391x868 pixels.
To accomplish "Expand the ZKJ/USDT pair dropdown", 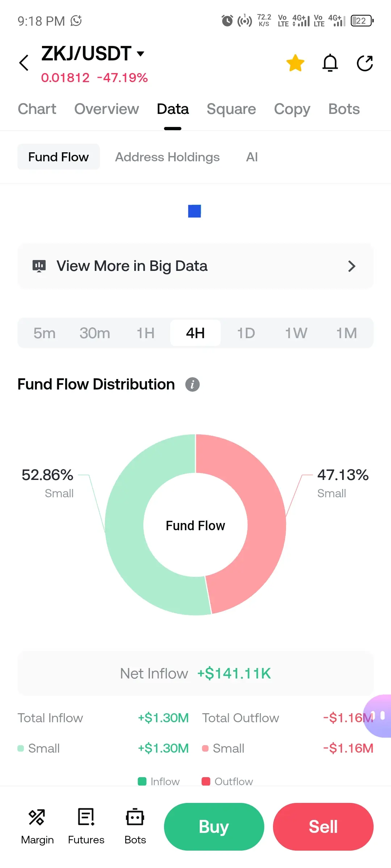I will pyautogui.click(x=140, y=54).
